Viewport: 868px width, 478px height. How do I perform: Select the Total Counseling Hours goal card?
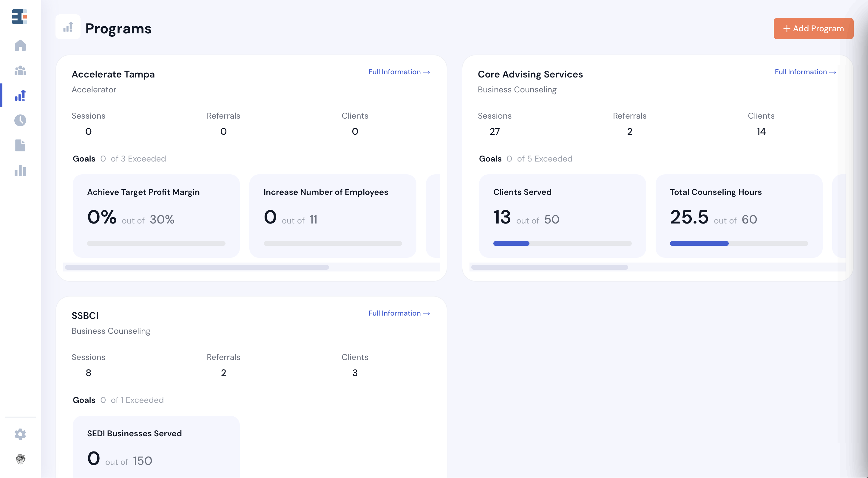tap(739, 215)
